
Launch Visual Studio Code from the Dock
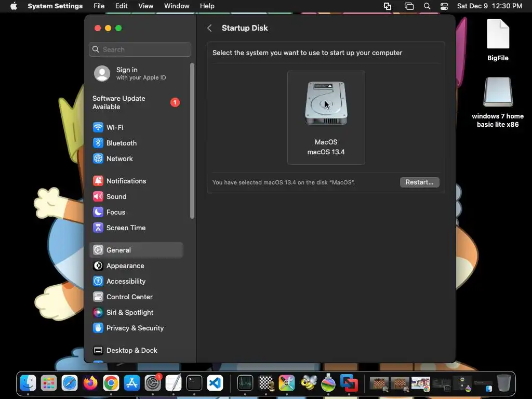215,383
